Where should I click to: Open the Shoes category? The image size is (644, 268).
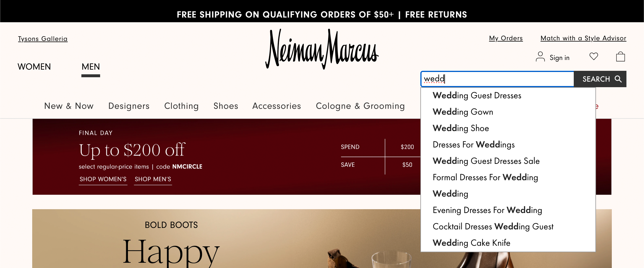225,106
